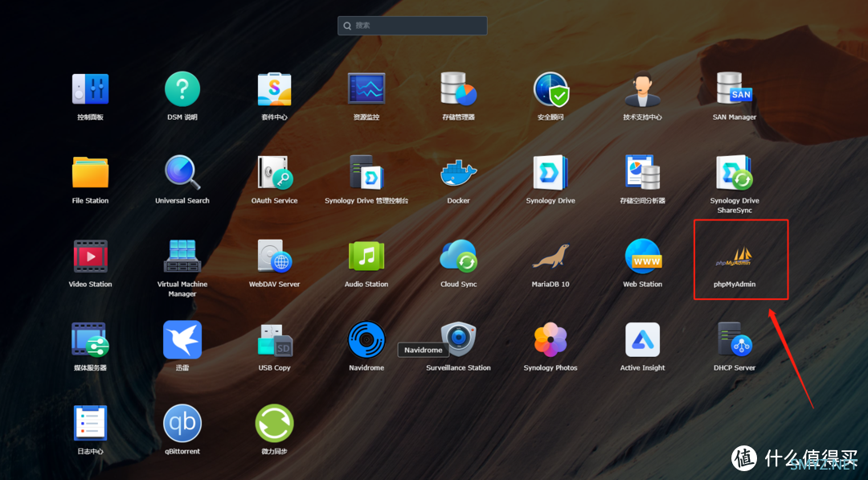Launch qBittorrent

point(182,424)
